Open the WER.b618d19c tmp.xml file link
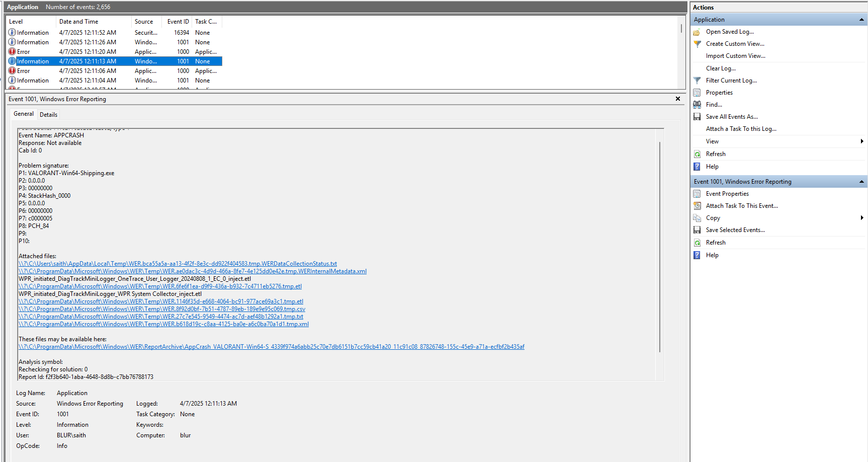Screen dimensions: 868x462 (x=163, y=324)
